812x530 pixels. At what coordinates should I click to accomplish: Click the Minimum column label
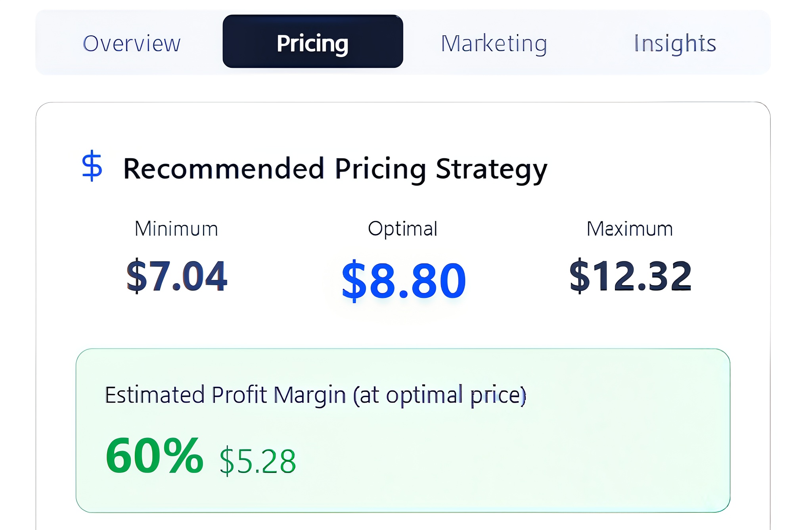[x=176, y=228]
